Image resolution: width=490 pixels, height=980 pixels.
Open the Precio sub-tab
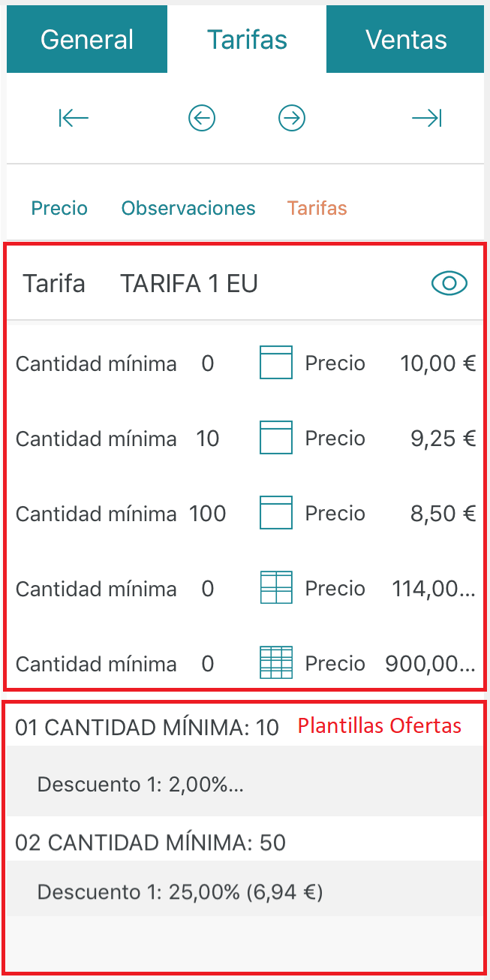(x=59, y=208)
